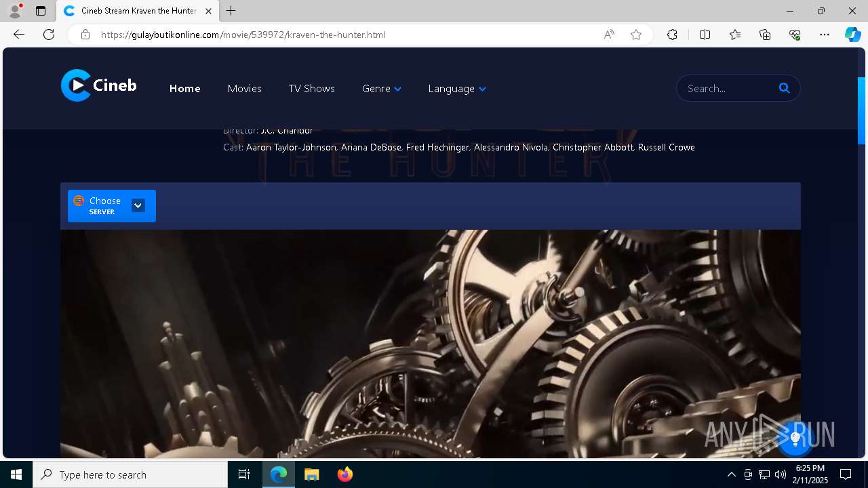
Task: Open cast member Fred Hechinger
Action: tap(437, 147)
